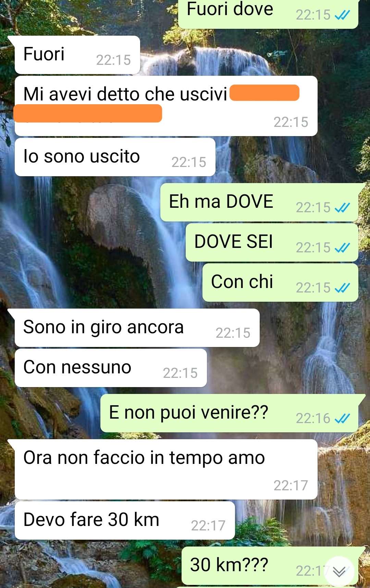Select the "Fuori" received message
The width and height of the screenshot is (370, 588).
coord(77,55)
